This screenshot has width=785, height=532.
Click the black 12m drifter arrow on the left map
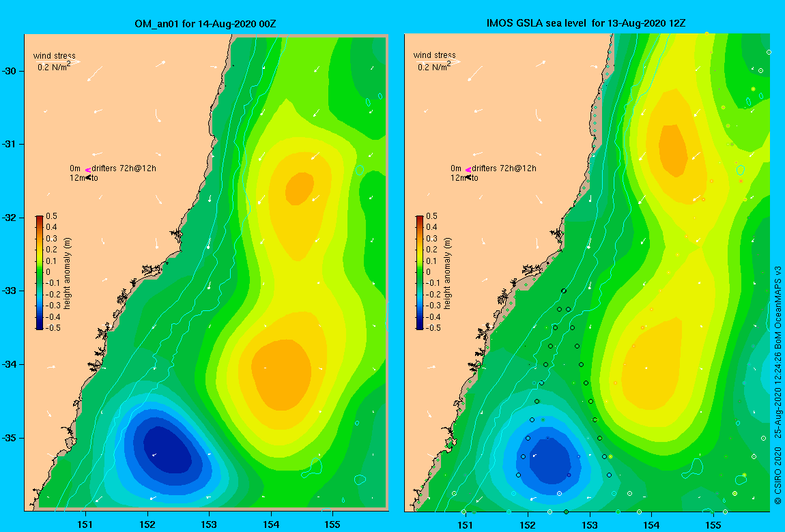coord(88,177)
